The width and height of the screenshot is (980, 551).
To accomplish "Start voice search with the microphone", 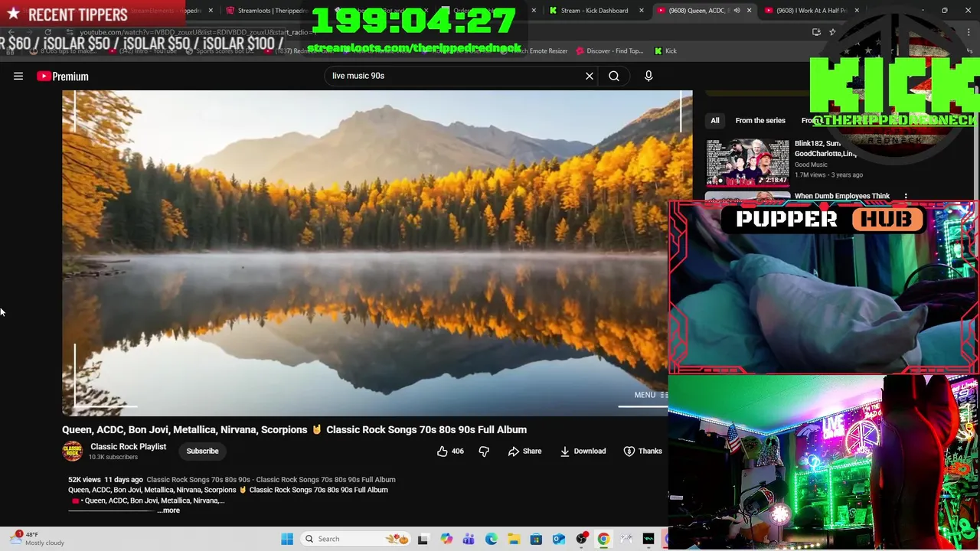I will coord(648,76).
